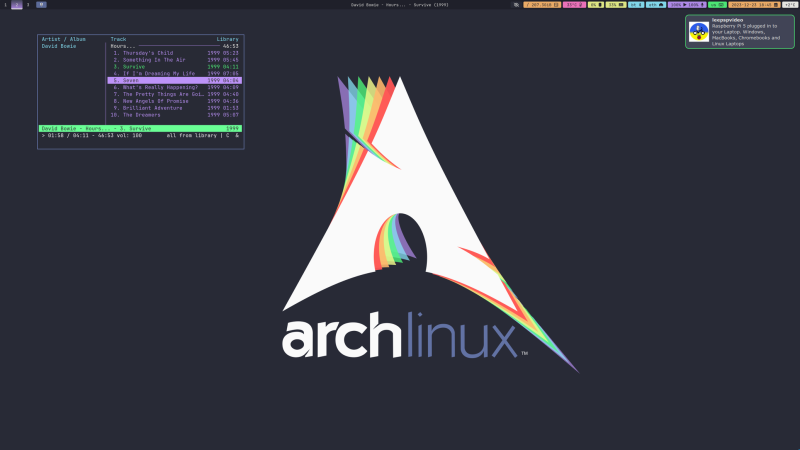Switch to workspace 1 in the bar
800x450 pixels.
6,5
